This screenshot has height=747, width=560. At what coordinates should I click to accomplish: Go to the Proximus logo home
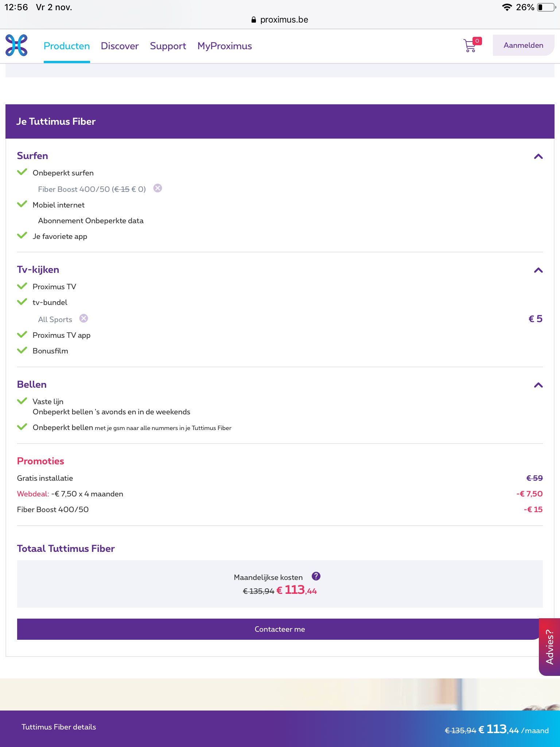(x=16, y=45)
